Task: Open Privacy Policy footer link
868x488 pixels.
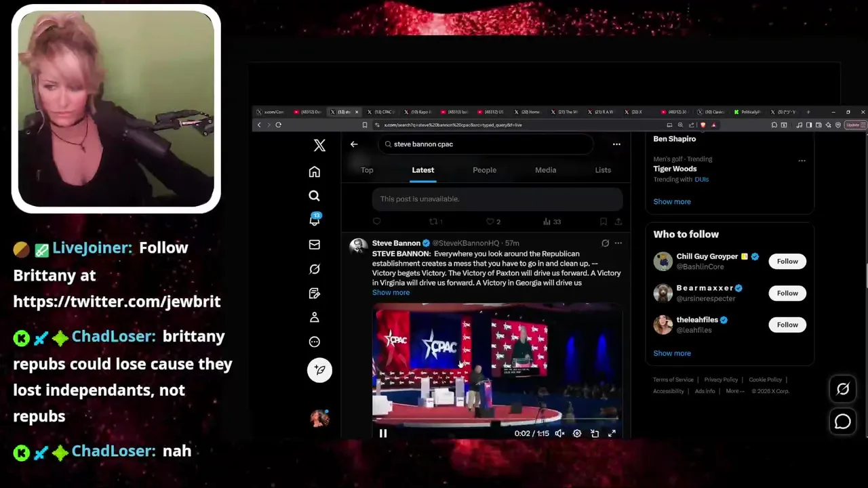Action: (x=721, y=380)
